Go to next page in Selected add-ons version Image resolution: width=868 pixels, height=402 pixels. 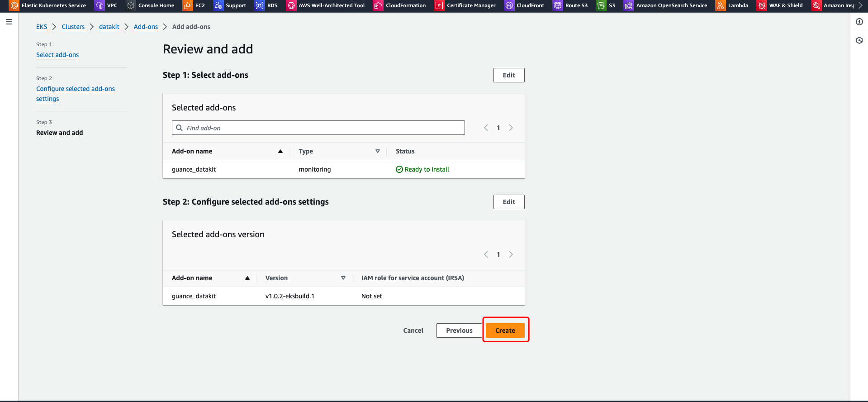pyautogui.click(x=511, y=254)
